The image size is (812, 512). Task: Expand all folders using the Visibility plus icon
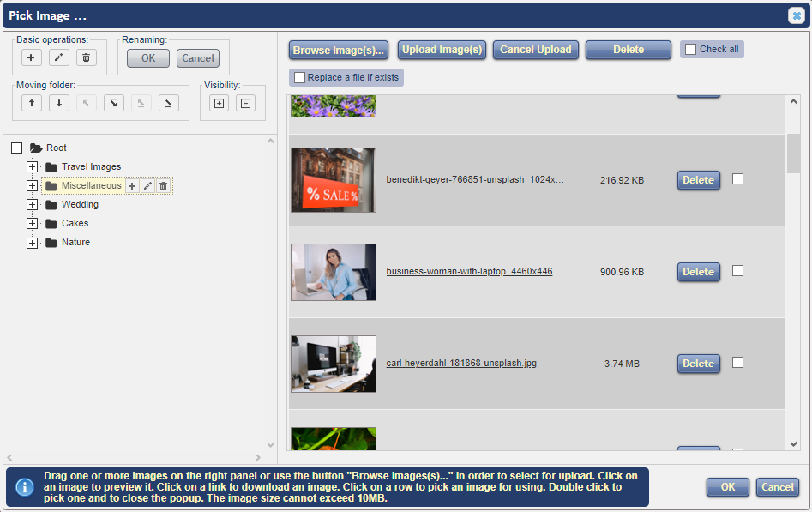[x=219, y=103]
